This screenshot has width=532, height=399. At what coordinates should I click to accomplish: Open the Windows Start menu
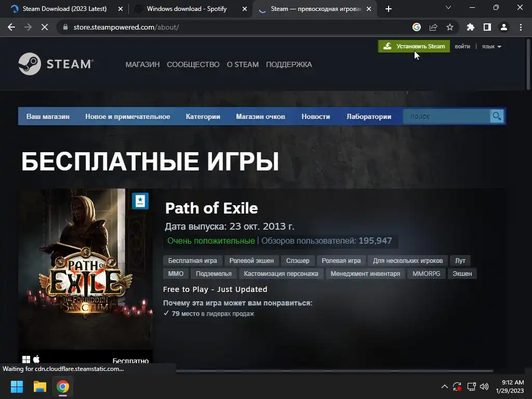coord(17,387)
